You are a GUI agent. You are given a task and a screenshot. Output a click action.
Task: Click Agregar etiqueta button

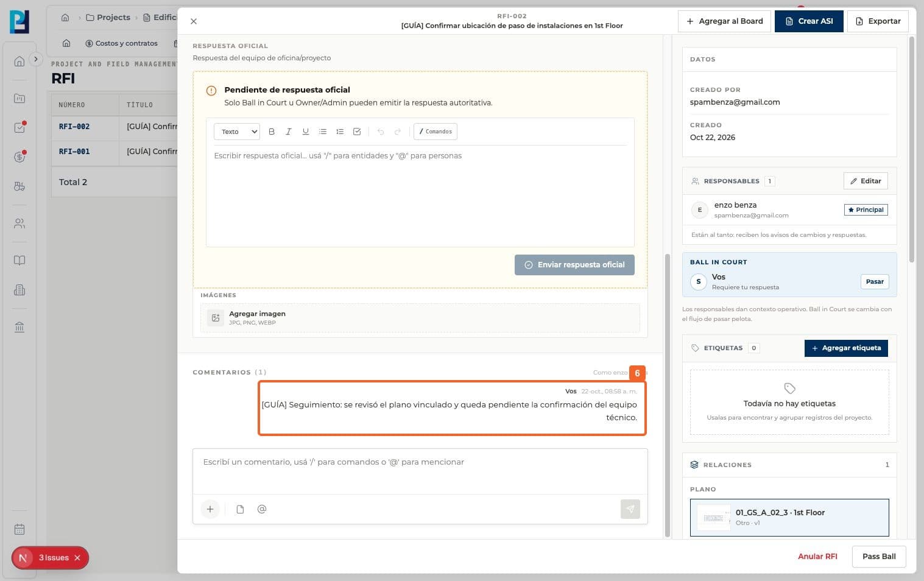(846, 348)
